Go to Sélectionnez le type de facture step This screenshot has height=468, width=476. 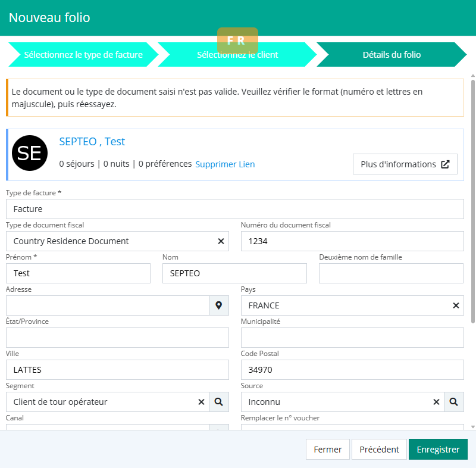click(83, 55)
